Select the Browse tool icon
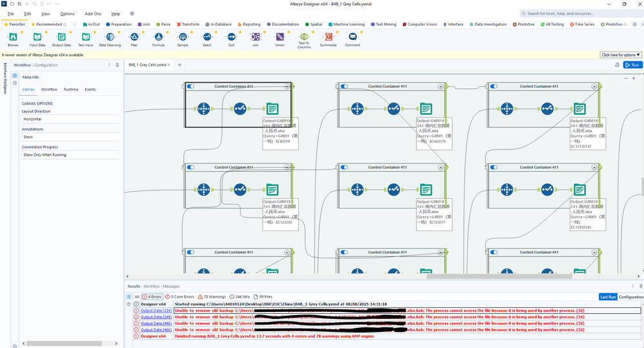 13,37
